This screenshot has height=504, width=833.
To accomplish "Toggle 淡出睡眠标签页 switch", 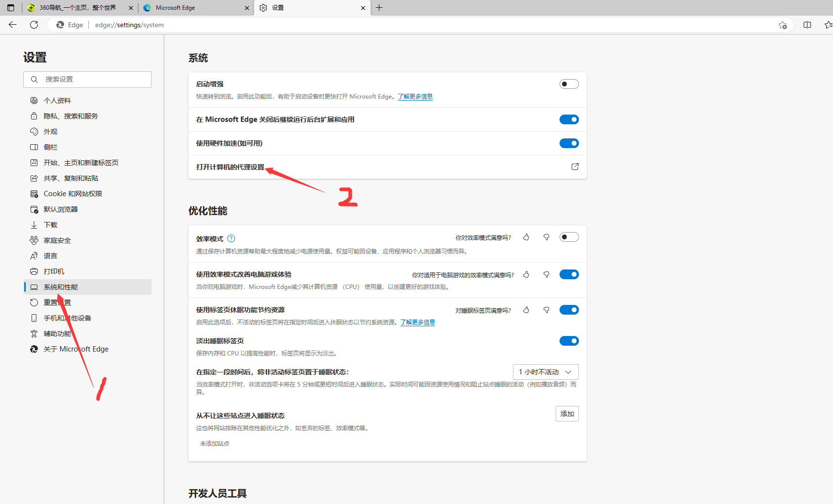I will click(x=569, y=341).
